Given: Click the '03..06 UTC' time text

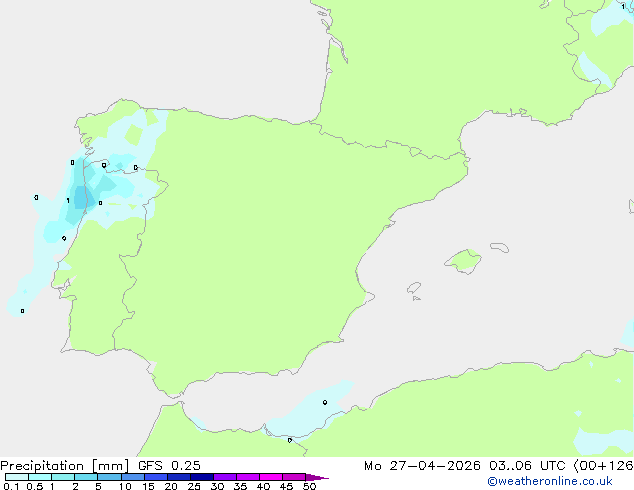Looking at the screenshot, I should click(527, 466).
